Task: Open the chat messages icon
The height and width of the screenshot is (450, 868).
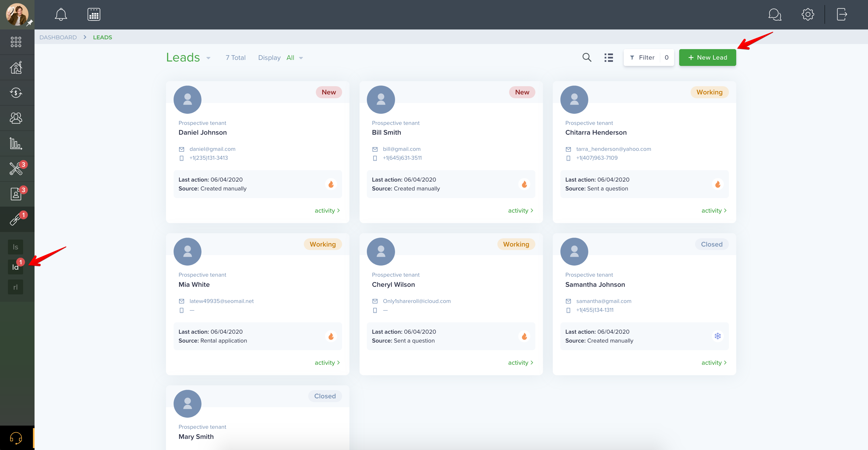Action: [x=775, y=15]
